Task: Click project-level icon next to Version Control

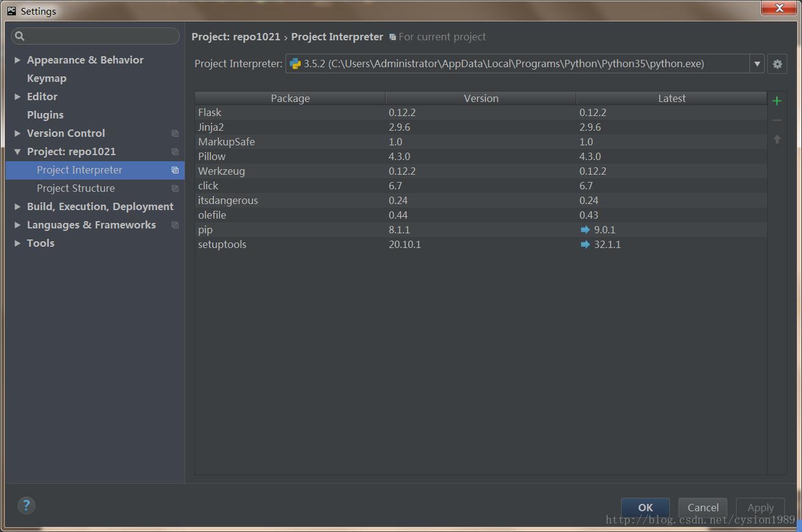Action: click(175, 133)
